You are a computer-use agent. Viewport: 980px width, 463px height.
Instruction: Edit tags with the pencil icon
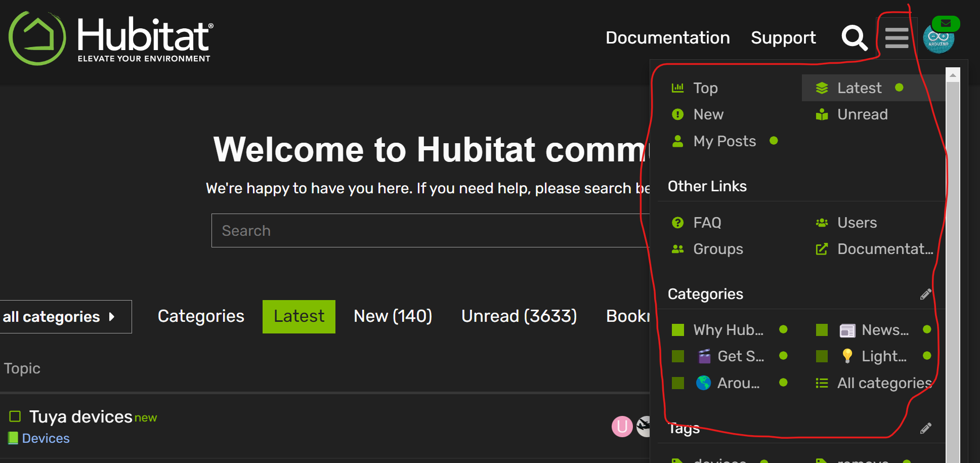click(925, 428)
